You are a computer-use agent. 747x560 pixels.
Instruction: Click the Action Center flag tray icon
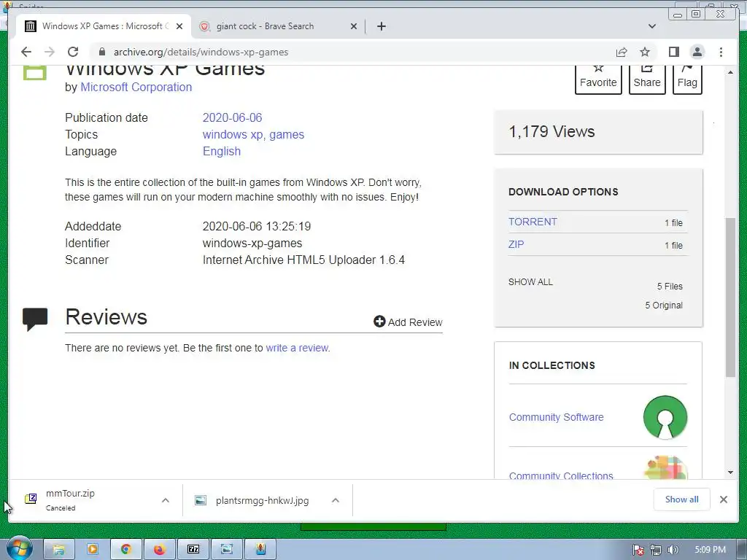[638, 550]
